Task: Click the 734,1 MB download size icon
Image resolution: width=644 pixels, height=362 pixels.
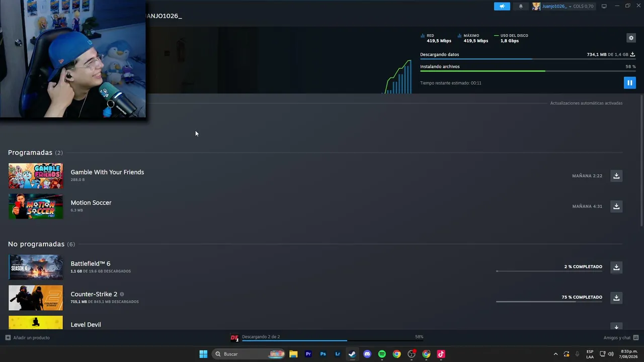Action: coord(632,54)
